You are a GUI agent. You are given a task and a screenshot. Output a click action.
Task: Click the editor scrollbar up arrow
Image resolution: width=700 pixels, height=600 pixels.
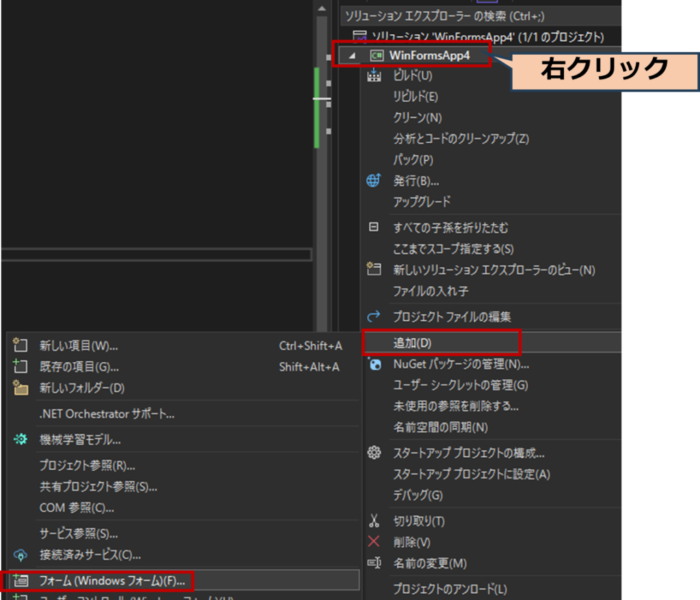click(322, 8)
